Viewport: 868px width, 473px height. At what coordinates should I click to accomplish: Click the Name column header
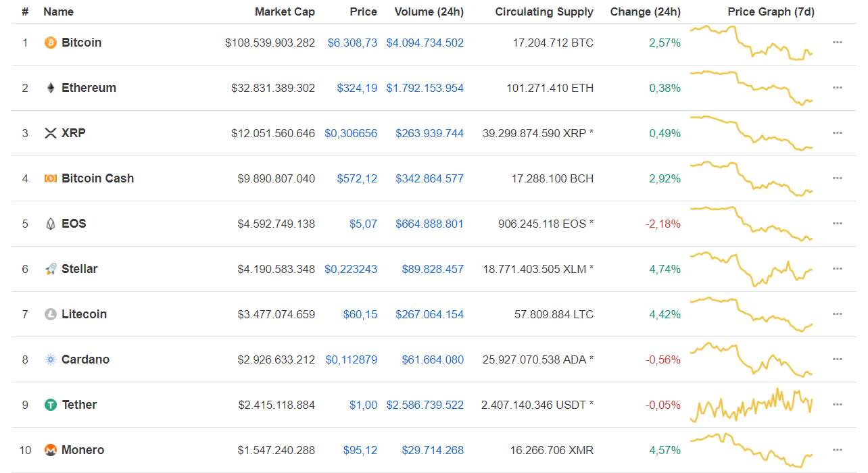(58, 11)
